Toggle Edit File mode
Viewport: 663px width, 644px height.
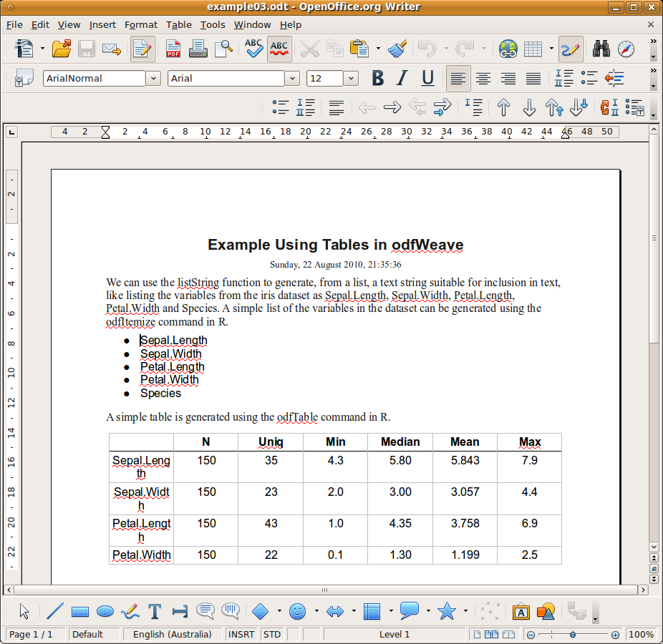click(x=142, y=49)
